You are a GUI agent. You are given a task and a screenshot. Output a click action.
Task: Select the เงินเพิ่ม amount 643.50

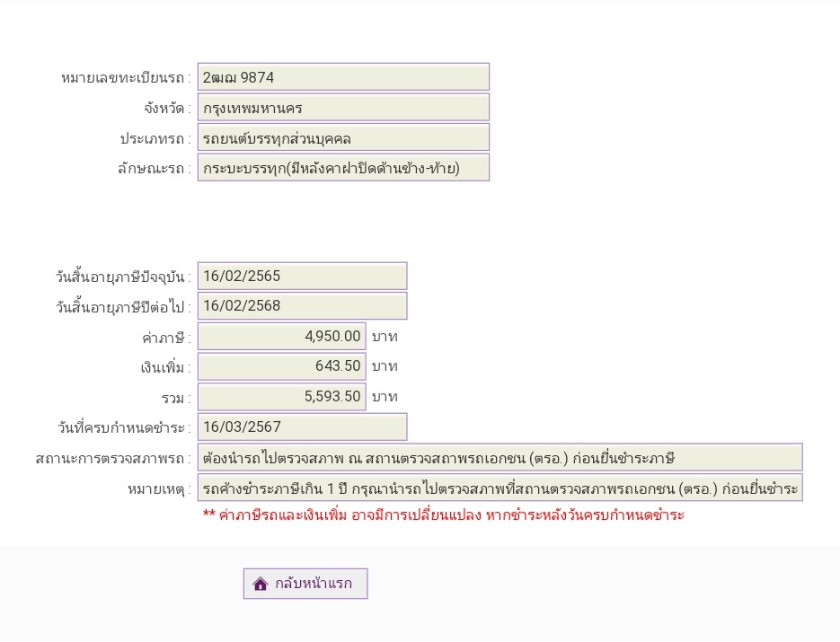click(x=282, y=366)
